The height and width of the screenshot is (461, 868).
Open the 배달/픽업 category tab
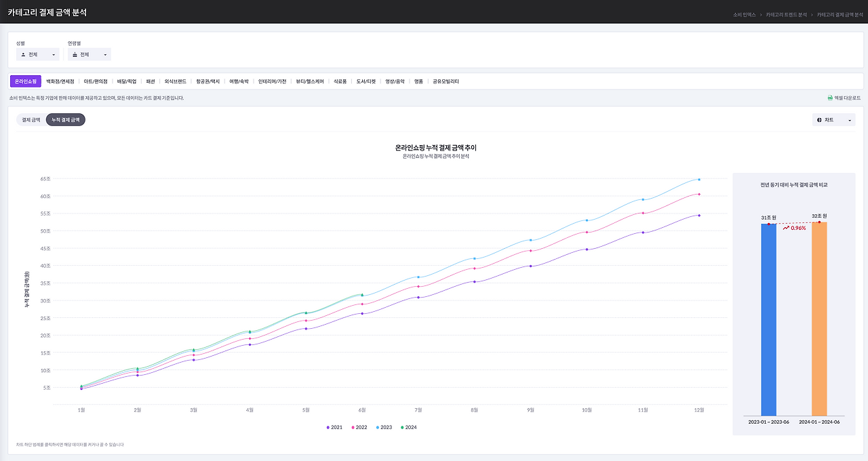click(x=127, y=81)
